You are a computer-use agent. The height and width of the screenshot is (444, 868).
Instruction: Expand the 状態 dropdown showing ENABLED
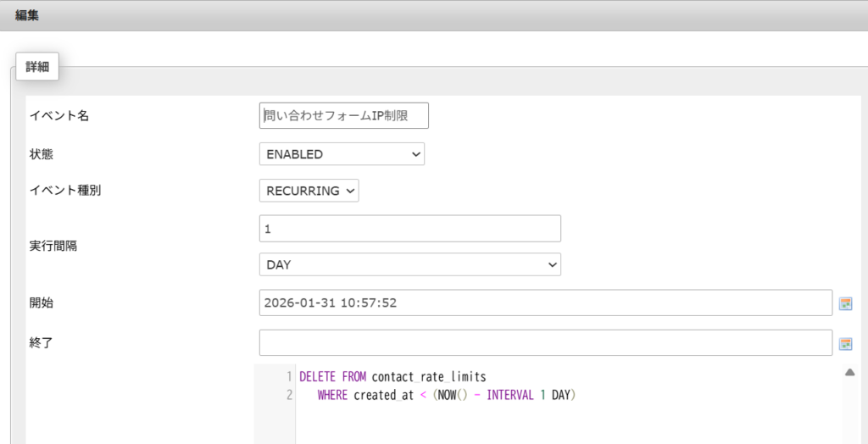click(x=342, y=154)
